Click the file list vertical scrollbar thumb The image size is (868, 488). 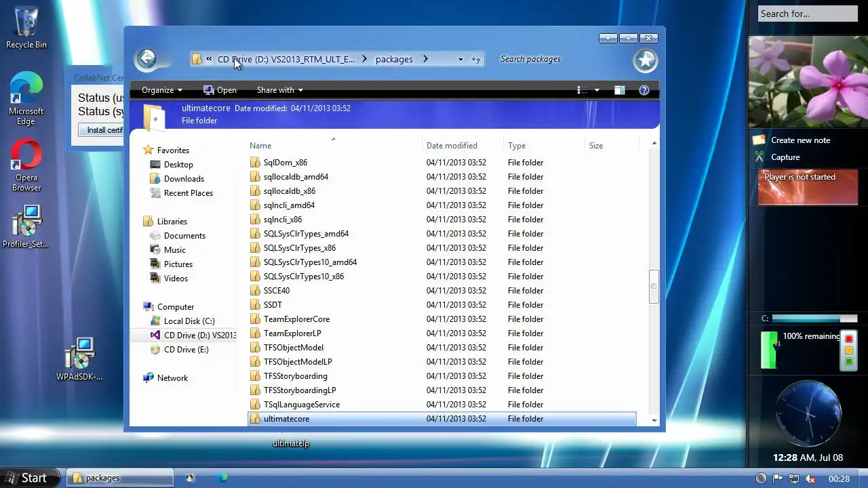coord(654,287)
